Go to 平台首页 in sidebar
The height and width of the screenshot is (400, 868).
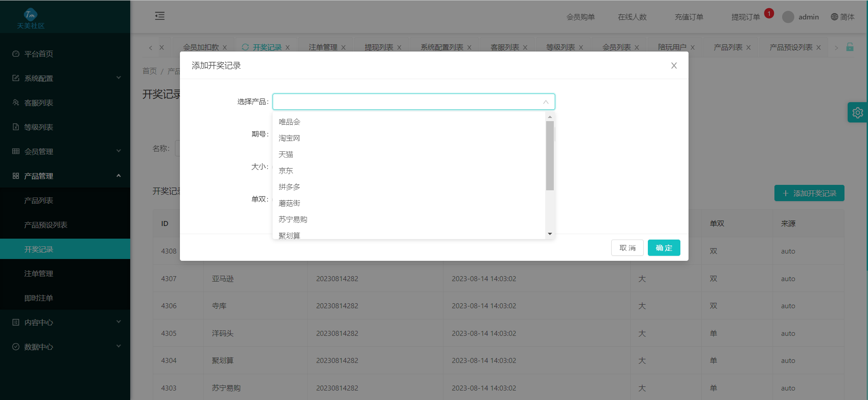(x=65, y=54)
